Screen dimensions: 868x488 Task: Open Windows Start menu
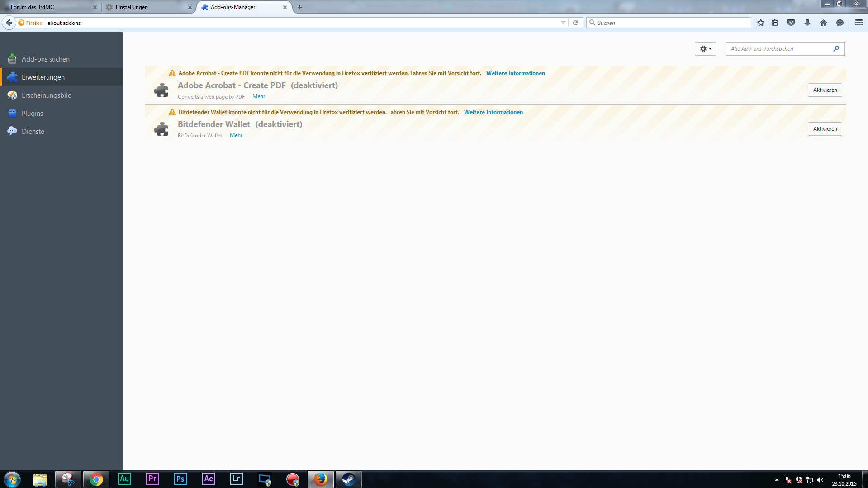coord(12,479)
